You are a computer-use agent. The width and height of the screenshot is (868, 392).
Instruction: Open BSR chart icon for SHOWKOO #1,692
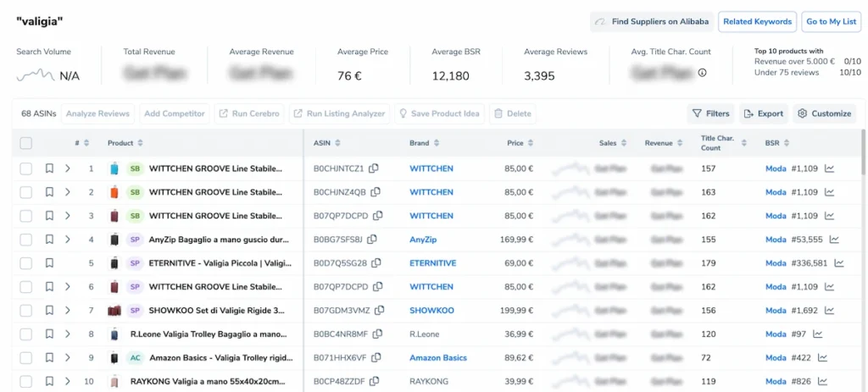[x=829, y=311]
